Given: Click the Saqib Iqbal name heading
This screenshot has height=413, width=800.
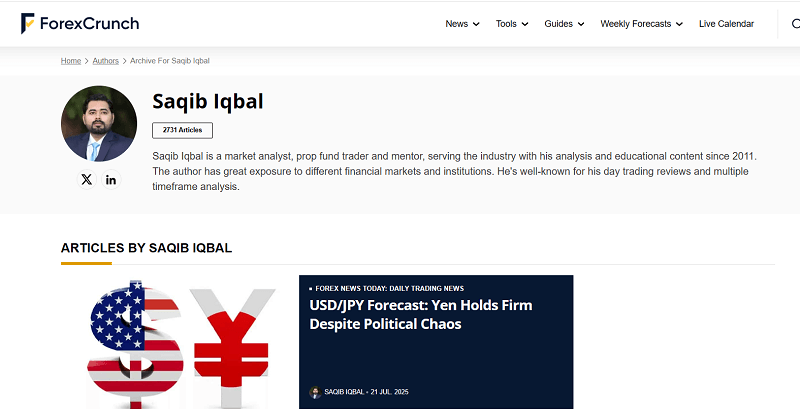Looking at the screenshot, I should click(208, 102).
